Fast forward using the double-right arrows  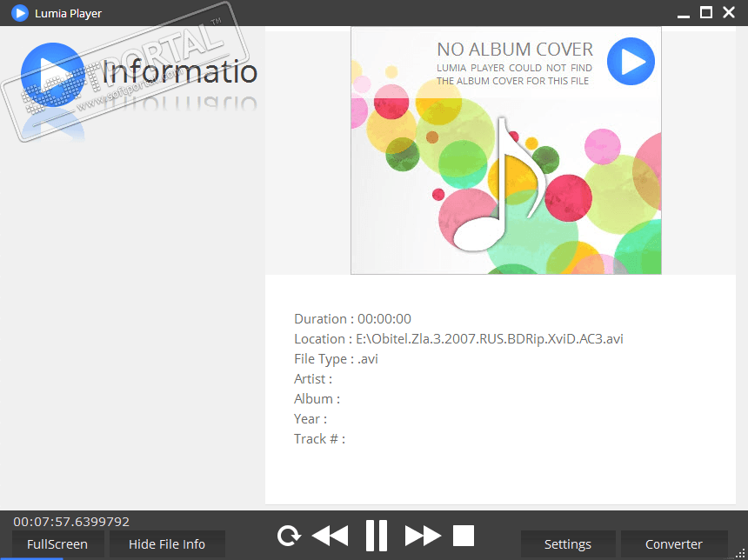click(x=423, y=536)
